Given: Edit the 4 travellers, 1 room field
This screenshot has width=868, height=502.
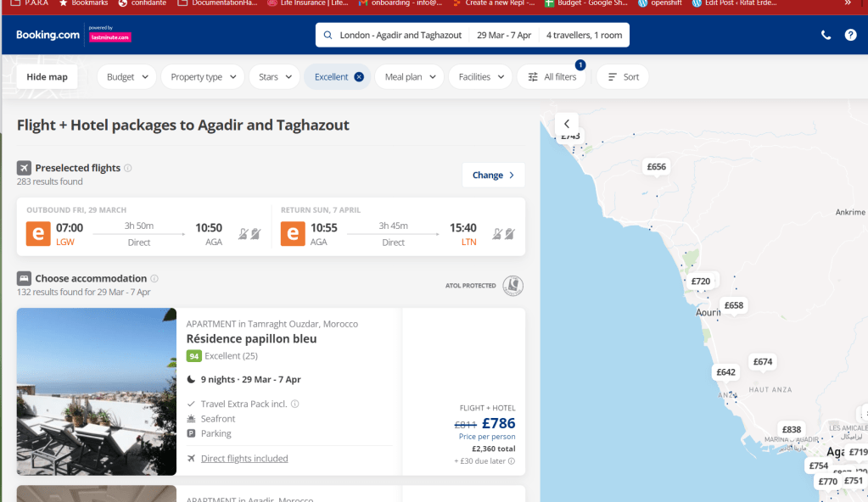Looking at the screenshot, I should pyautogui.click(x=584, y=35).
